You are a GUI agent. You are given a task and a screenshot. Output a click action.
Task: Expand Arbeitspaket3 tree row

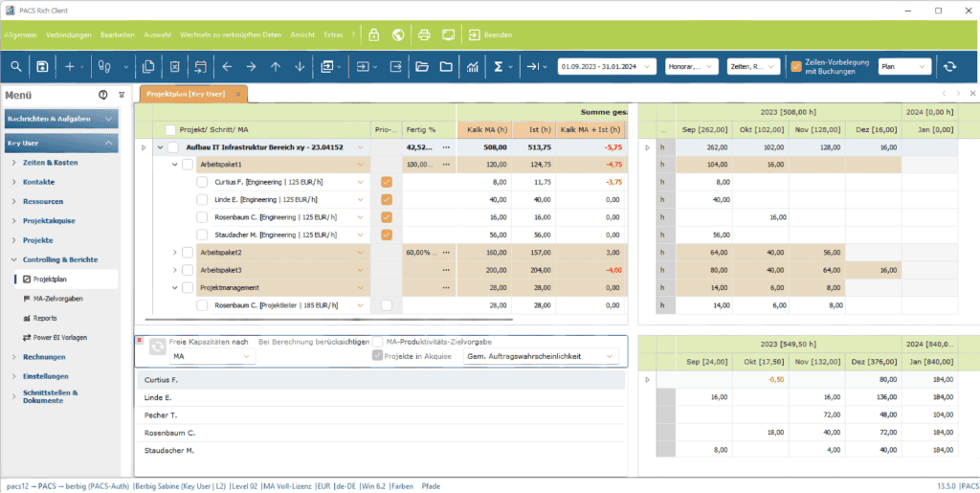175,270
